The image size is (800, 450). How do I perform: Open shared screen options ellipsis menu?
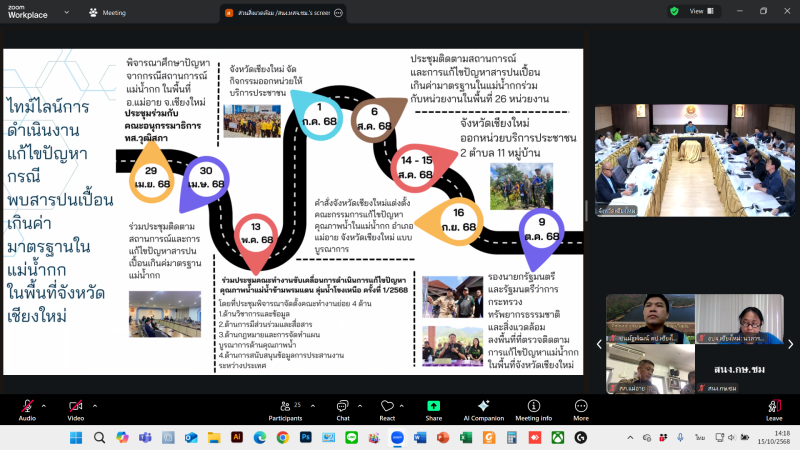point(338,13)
